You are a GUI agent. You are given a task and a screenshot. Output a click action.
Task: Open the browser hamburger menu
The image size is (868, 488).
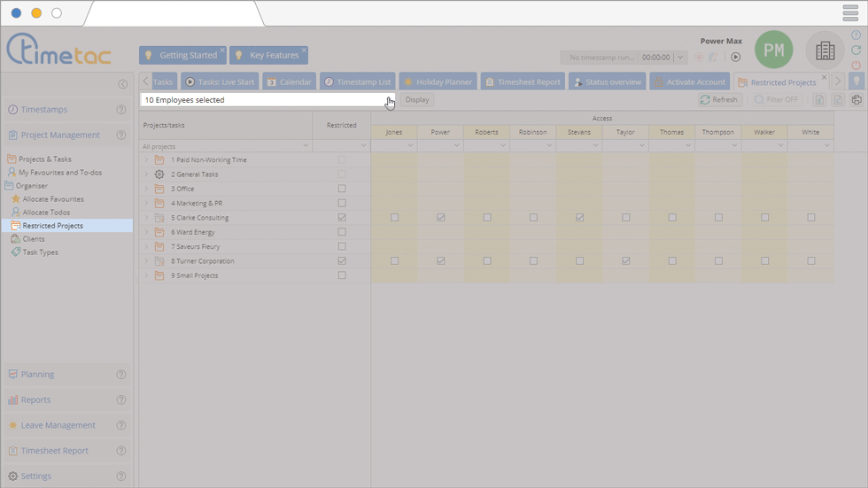click(x=850, y=13)
